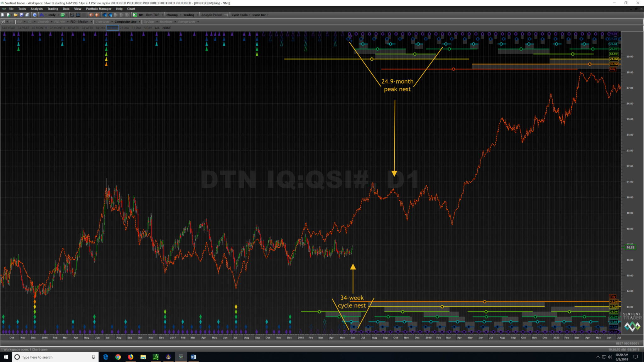The width and height of the screenshot is (644, 362).
Task: Toggle the 48 WEEK cycle filter
Action: point(74,28)
